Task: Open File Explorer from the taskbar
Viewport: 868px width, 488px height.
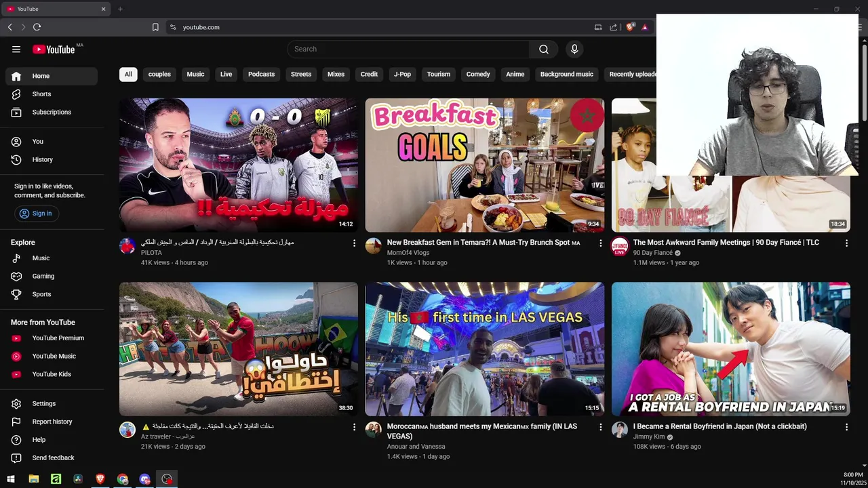Action: pos(33,479)
